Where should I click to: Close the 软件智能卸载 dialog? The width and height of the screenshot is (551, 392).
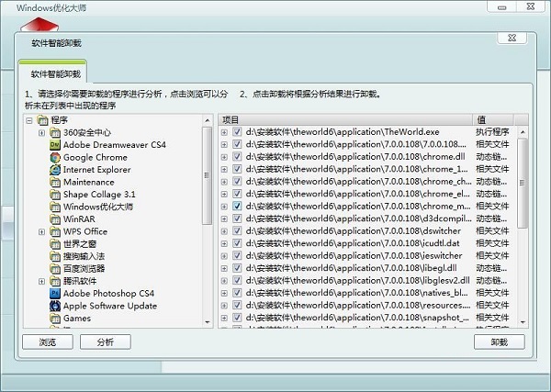[512, 38]
